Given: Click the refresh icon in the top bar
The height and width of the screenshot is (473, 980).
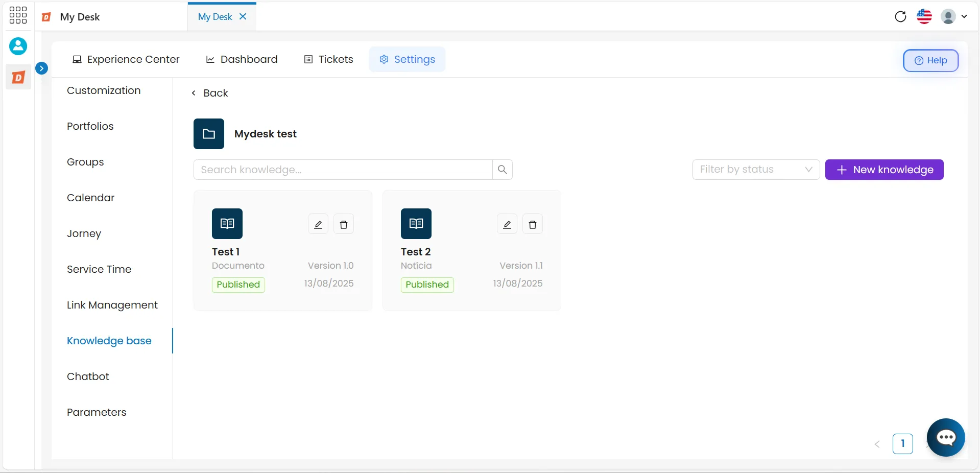Looking at the screenshot, I should click(900, 16).
